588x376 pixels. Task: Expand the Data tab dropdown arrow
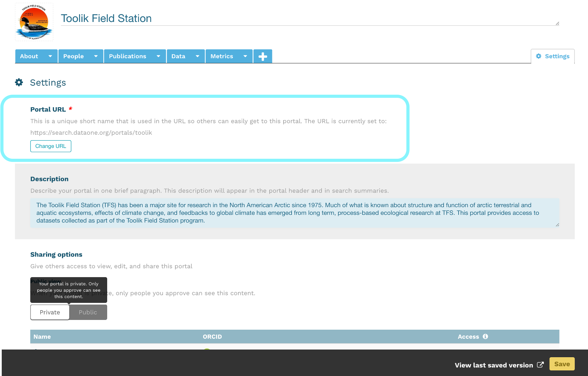[198, 56]
